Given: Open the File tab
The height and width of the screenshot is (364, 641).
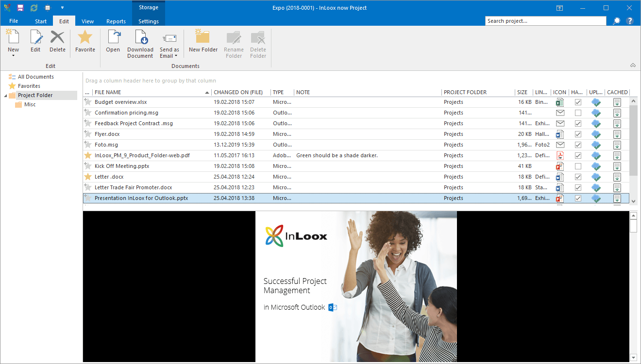Looking at the screenshot, I should [14, 21].
